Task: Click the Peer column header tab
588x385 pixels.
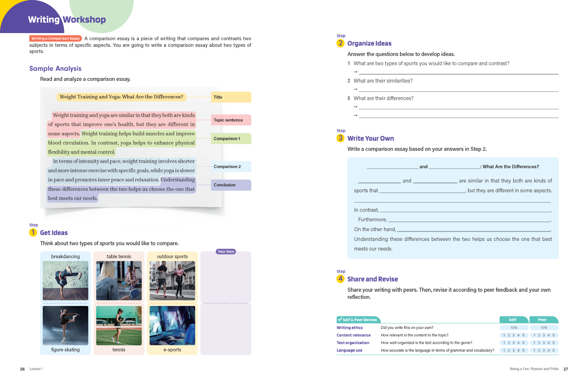Action: click(543, 320)
